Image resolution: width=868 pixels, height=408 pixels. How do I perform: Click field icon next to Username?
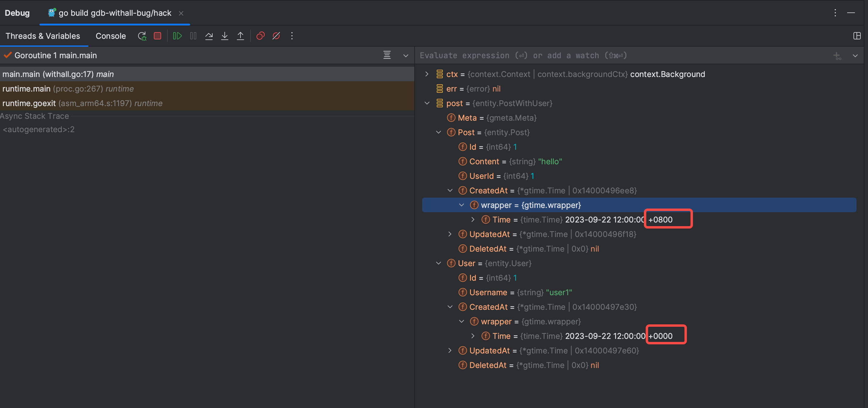(463, 292)
